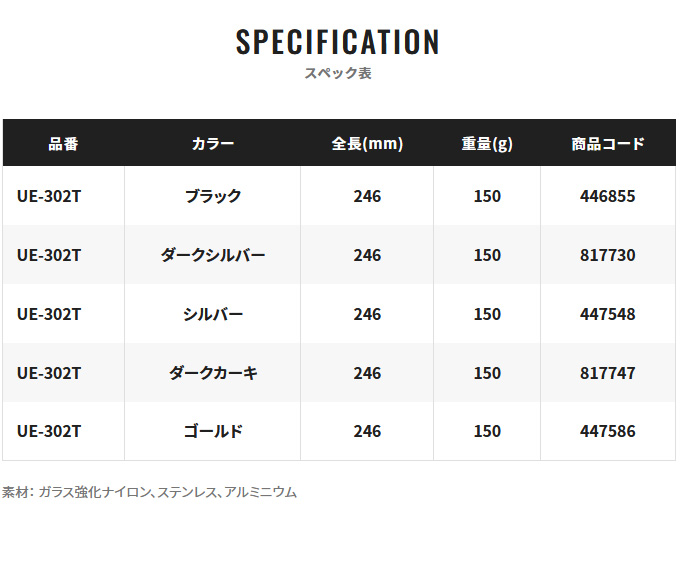Click the 全長(mm) column header
This screenshot has width=680, height=564.
[367, 143]
